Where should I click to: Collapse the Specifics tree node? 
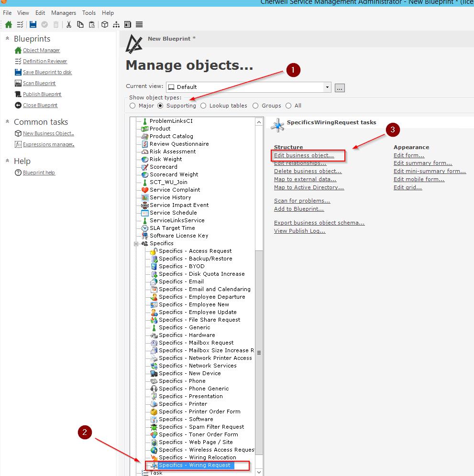point(136,243)
